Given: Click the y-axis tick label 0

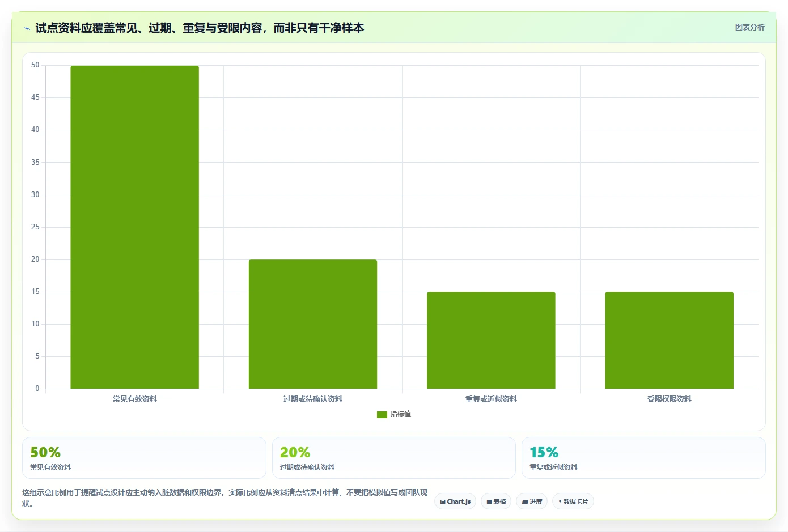Looking at the screenshot, I should click(37, 389).
